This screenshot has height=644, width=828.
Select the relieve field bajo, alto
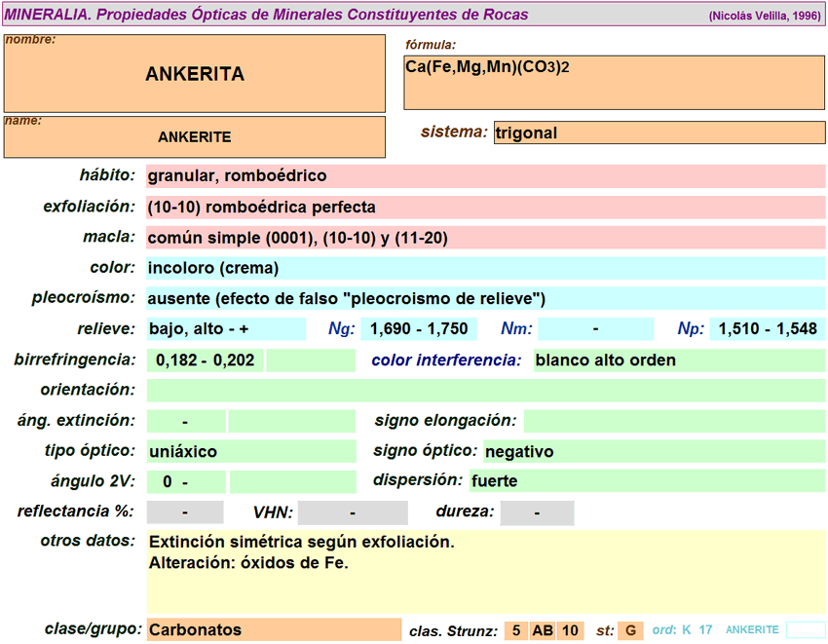(225, 329)
